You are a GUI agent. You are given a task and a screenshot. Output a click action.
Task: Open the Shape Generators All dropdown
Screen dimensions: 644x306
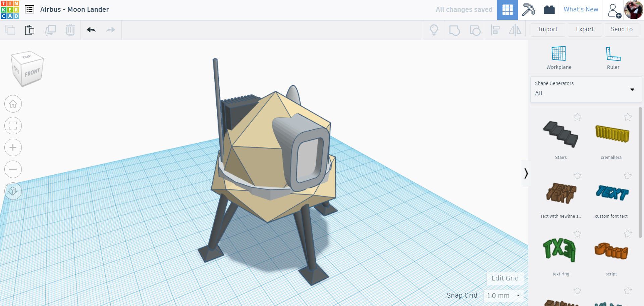[x=632, y=89]
